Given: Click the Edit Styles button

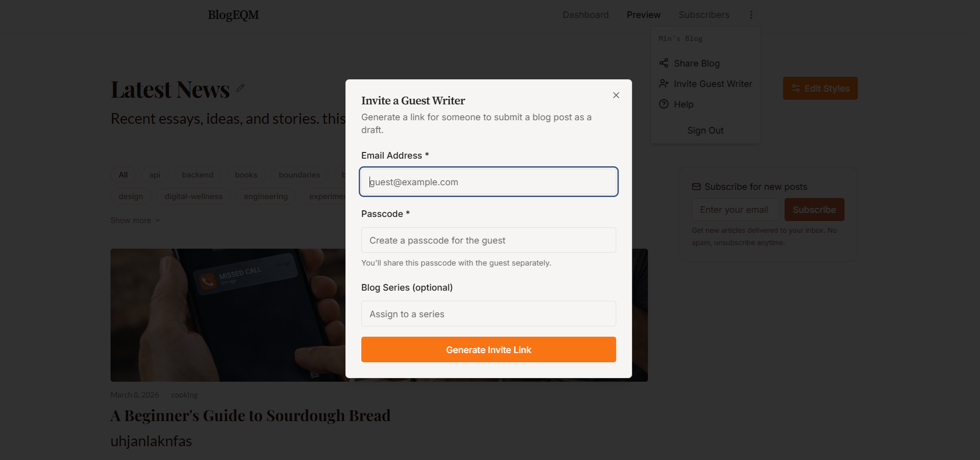Looking at the screenshot, I should (820, 88).
